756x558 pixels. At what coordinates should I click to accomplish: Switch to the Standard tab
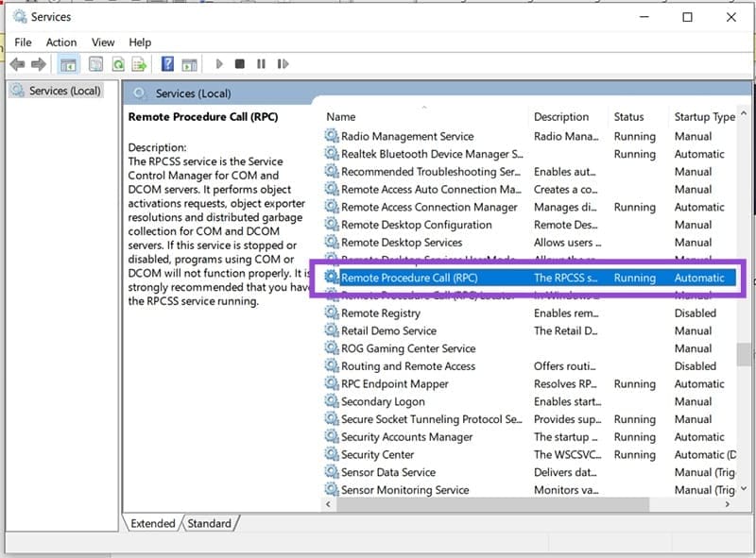[210, 523]
